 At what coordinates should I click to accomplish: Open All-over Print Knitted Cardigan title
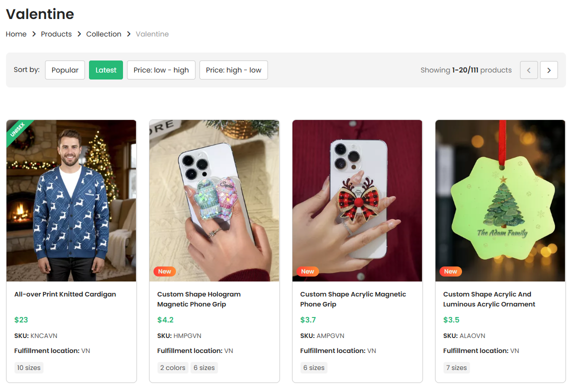pyautogui.click(x=65, y=294)
